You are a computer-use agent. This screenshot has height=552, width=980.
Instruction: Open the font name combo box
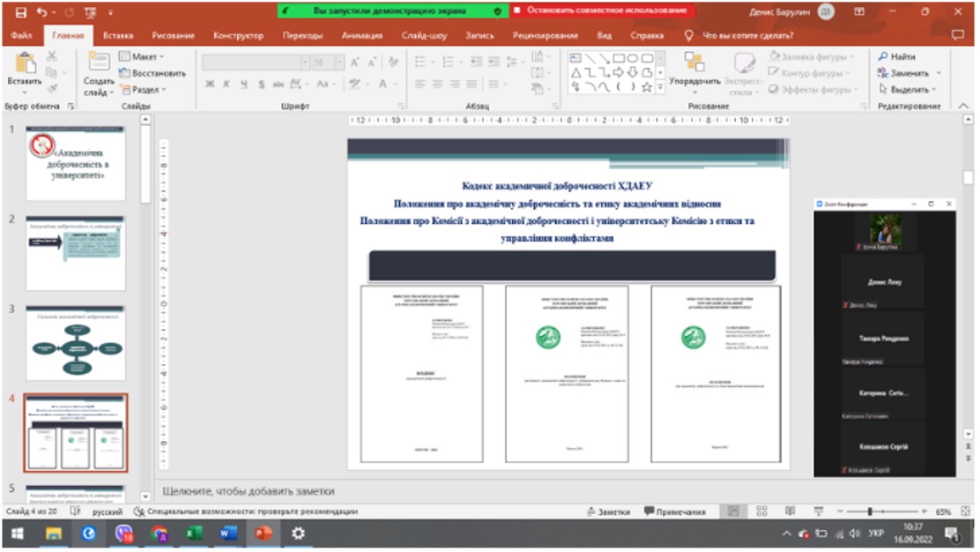click(x=256, y=62)
